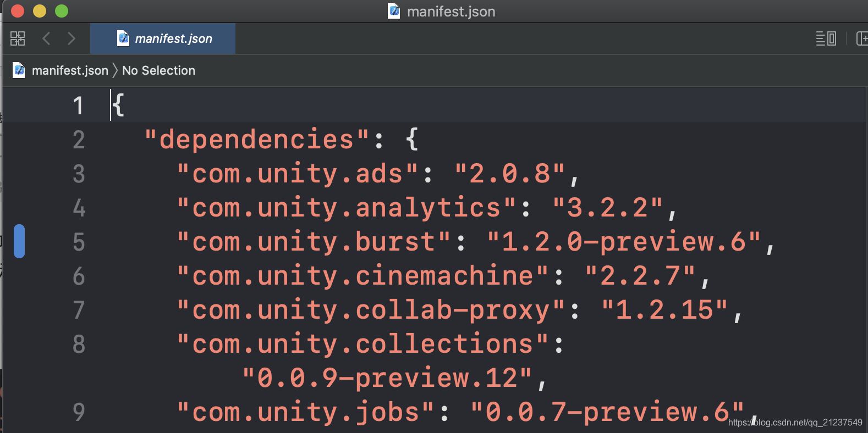Open the No Selection jump bar item
This screenshot has height=433, width=868.
pyautogui.click(x=158, y=70)
